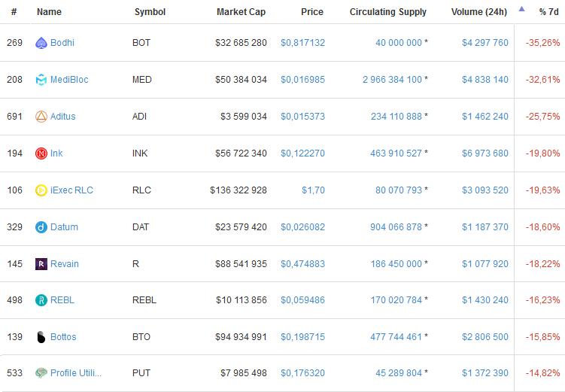The width and height of the screenshot is (565, 392).
Task: Click Aditus supply 234 110 888
Action: 396,117
